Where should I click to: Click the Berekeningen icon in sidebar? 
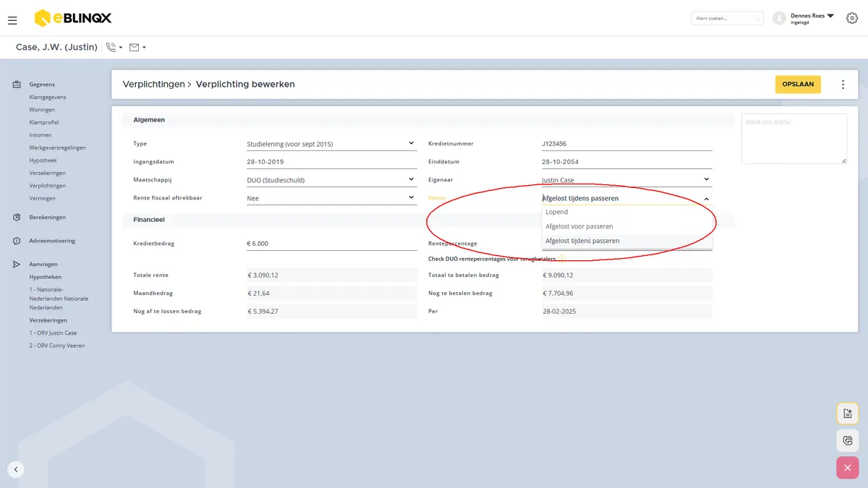[17, 217]
